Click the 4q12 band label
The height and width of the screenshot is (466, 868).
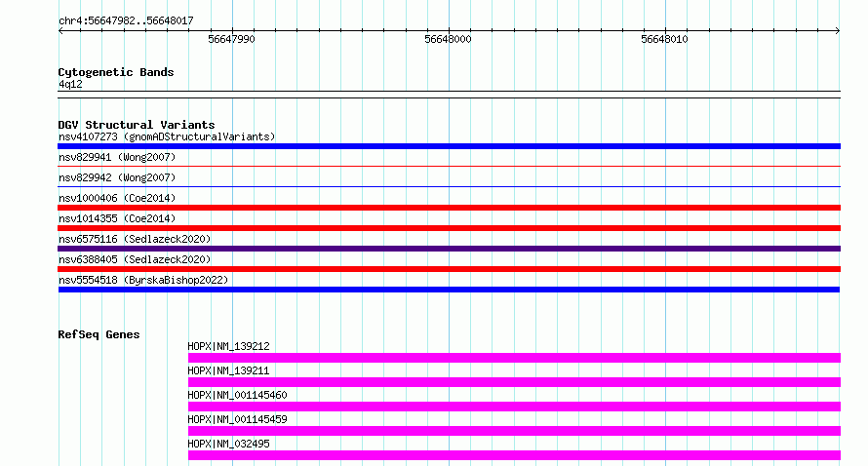coord(70,84)
